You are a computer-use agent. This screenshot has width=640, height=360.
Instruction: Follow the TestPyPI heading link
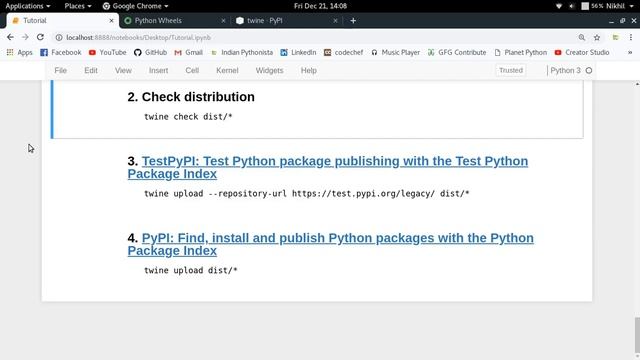(x=327, y=167)
